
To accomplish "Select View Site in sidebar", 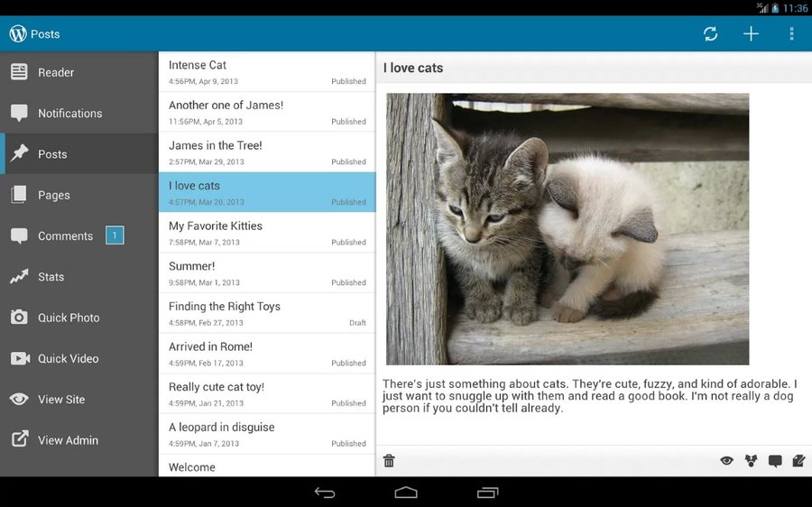I will (x=79, y=400).
